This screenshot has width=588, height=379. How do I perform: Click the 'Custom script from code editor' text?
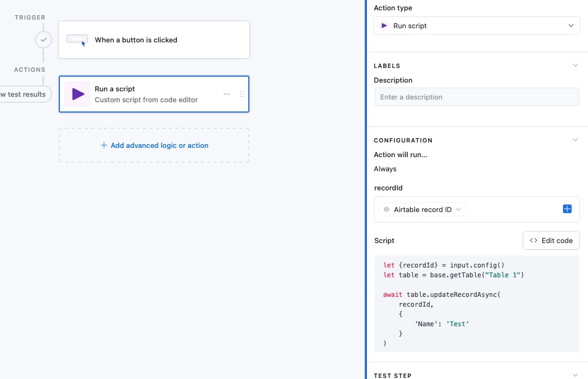tap(146, 100)
